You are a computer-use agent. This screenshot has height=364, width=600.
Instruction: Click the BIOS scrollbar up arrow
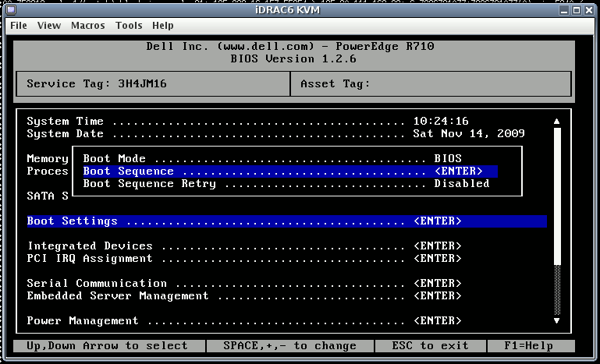tap(557, 122)
